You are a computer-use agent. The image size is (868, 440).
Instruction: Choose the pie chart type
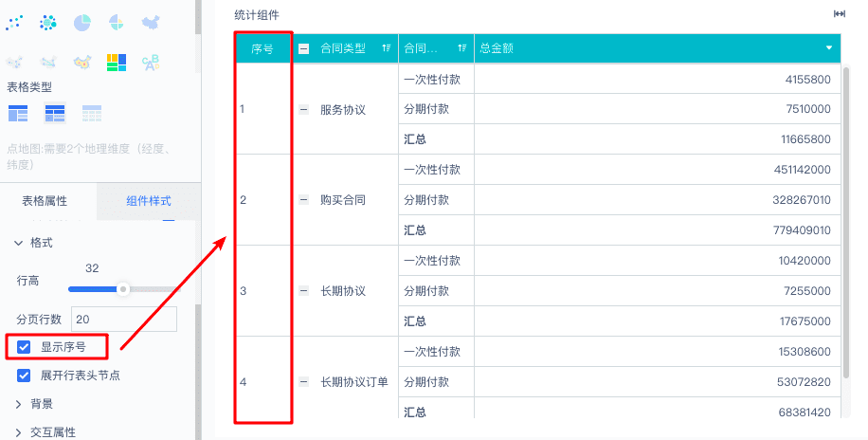[82, 21]
